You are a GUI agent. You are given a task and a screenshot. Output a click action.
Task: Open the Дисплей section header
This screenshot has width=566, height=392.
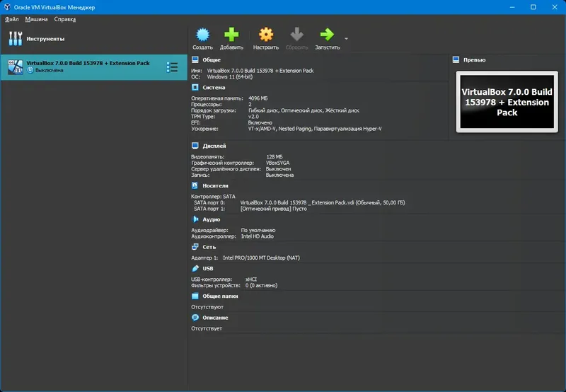pos(214,146)
